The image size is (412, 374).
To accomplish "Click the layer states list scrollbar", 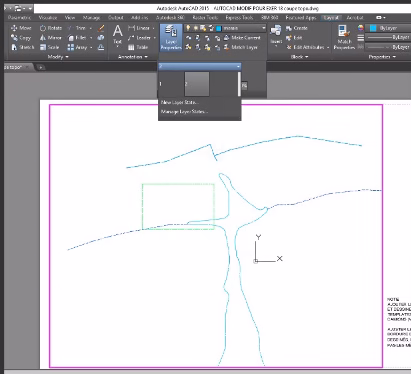I will (239, 84).
